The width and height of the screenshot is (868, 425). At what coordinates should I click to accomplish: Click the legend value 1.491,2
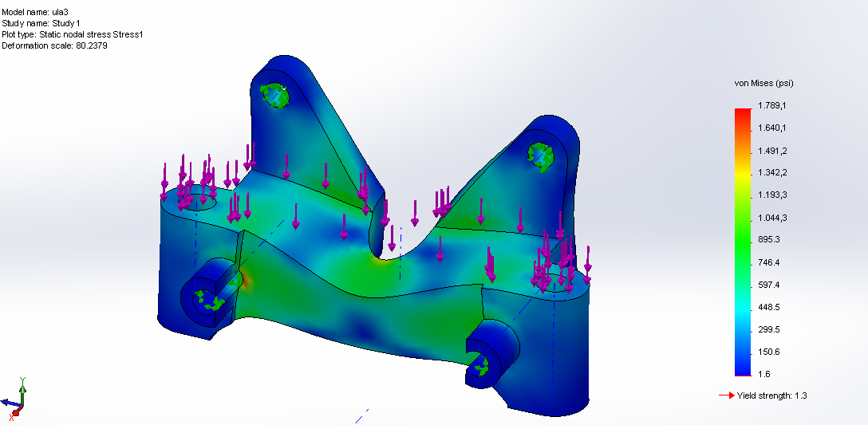[x=772, y=151]
